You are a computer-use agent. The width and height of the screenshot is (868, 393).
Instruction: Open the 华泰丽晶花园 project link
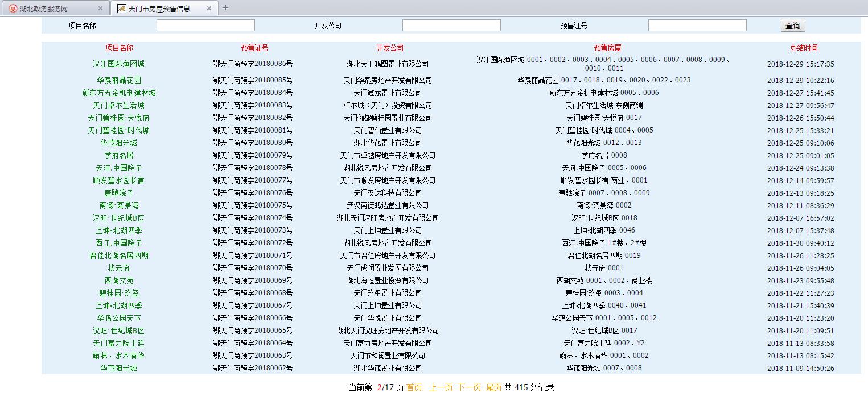click(119, 81)
